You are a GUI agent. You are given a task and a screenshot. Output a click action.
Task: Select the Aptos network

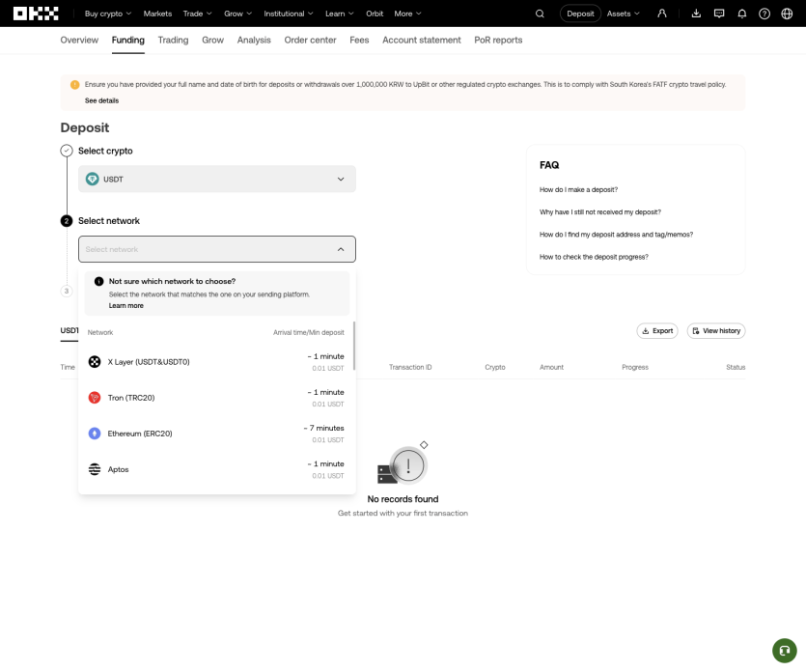216,469
